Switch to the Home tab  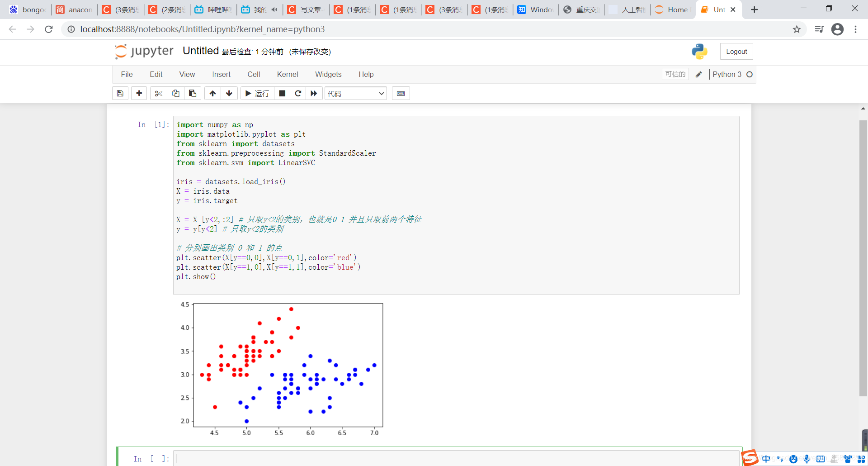[x=673, y=10]
